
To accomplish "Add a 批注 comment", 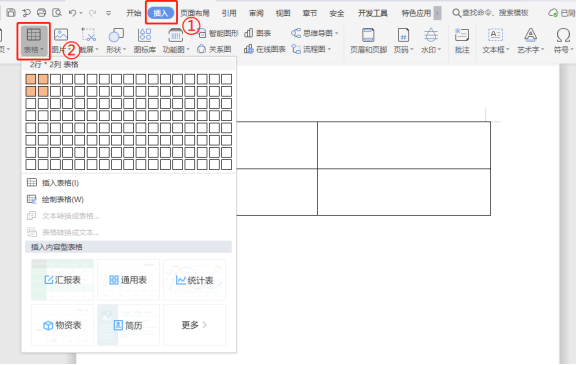I will click(462, 41).
